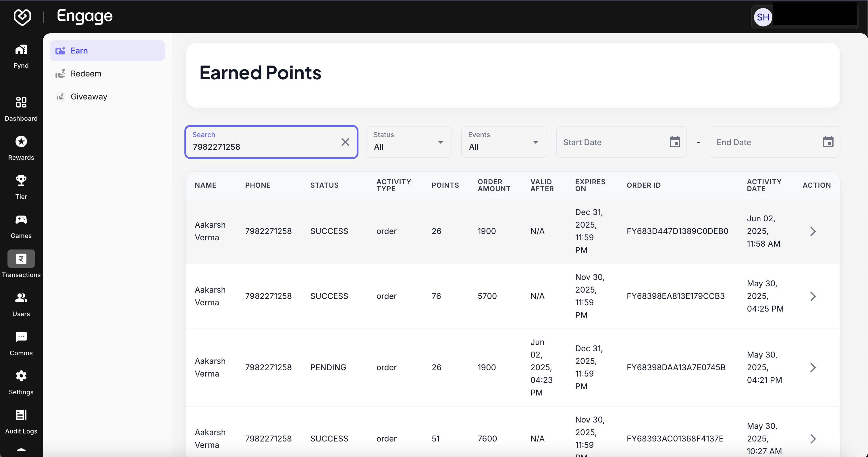Open the Users section icon
This screenshot has width=868, height=457.
21,298
